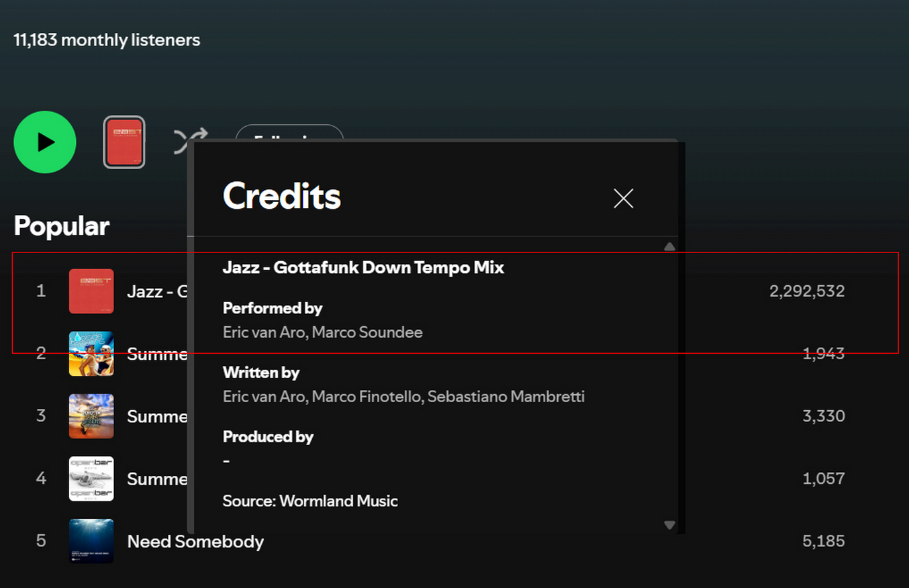Click Marco Soundee under Performed by
The height and width of the screenshot is (588, 909).
coord(367,332)
